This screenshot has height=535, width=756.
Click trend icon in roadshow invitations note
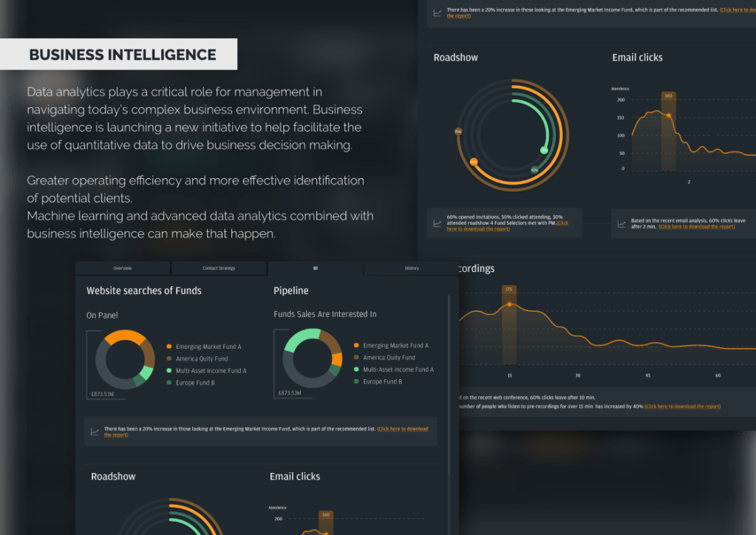click(x=437, y=222)
